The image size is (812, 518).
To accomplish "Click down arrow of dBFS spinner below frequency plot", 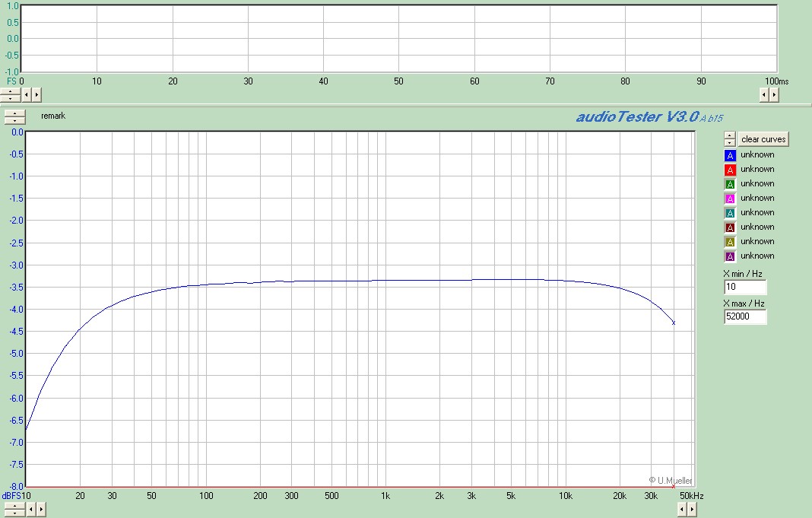I will tap(14, 513).
